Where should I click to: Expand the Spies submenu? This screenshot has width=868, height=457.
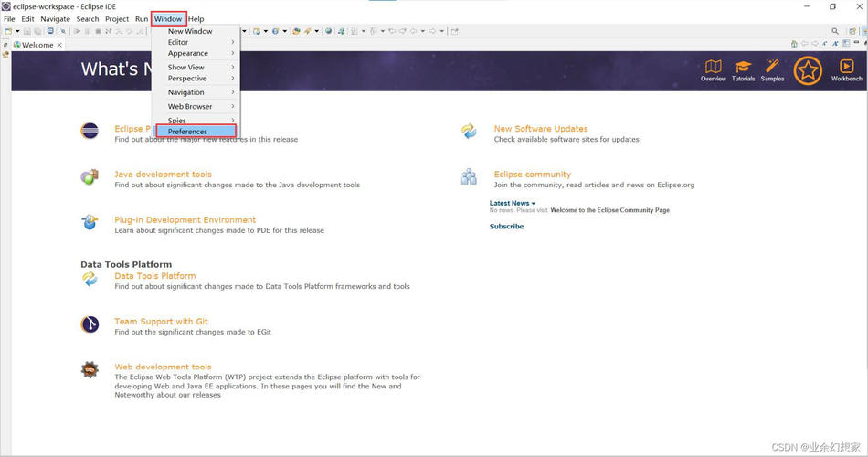[x=196, y=121]
